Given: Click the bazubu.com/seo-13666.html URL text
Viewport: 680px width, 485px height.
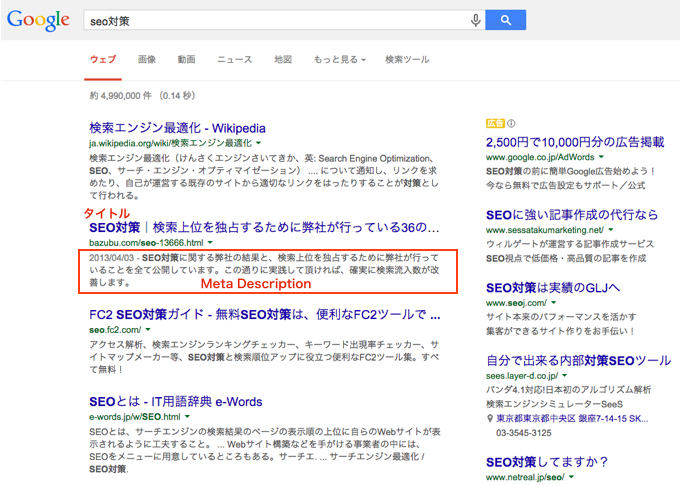Looking at the screenshot, I should (x=146, y=242).
